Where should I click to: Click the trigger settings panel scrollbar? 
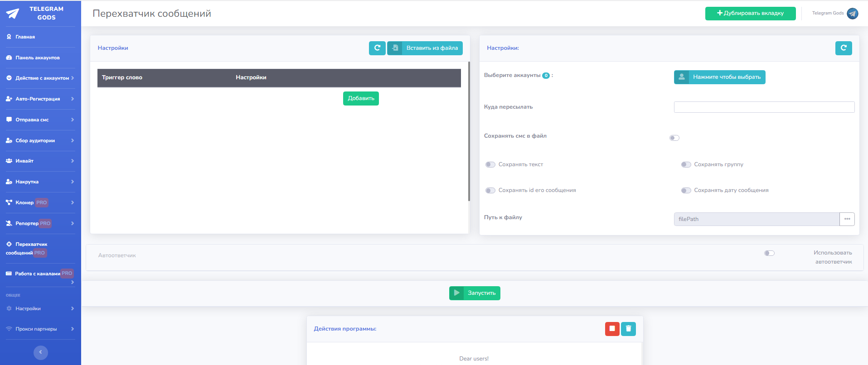click(469, 131)
